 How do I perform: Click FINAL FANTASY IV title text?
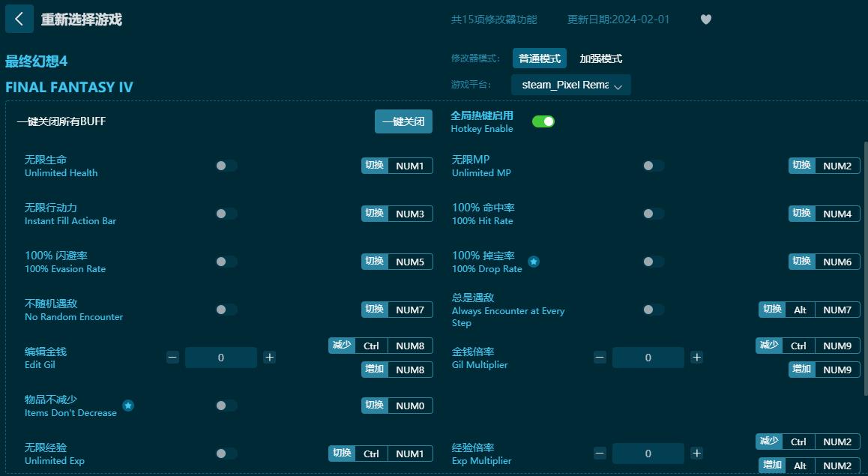69,87
